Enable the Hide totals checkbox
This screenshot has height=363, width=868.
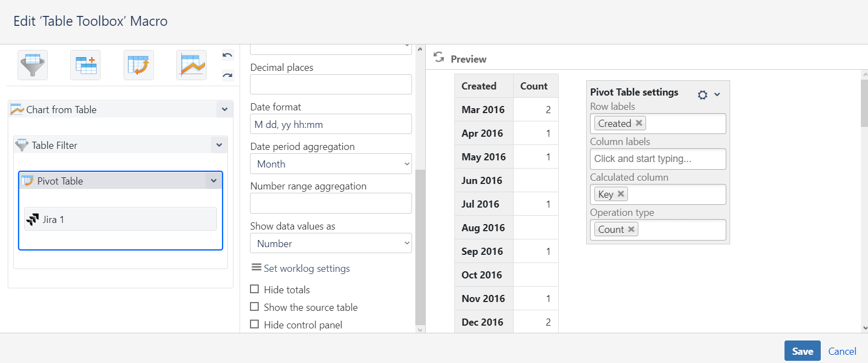(x=254, y=289)
